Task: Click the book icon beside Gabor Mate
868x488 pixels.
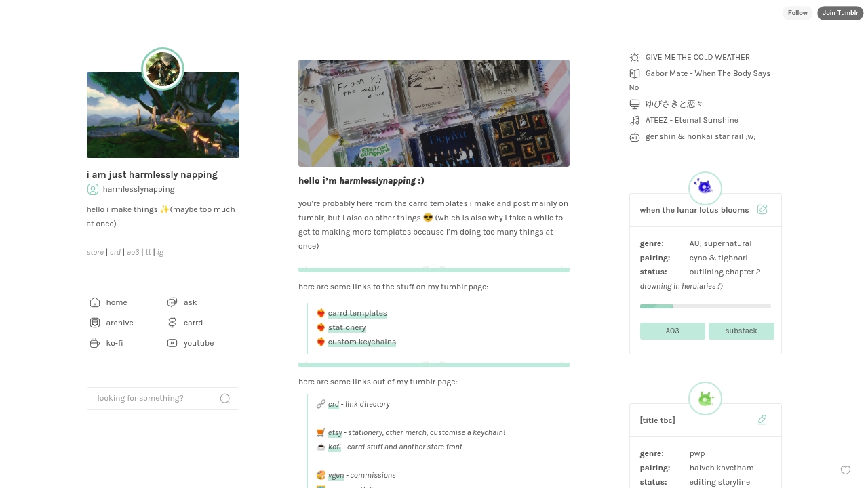Action: [x=634, y=73]
